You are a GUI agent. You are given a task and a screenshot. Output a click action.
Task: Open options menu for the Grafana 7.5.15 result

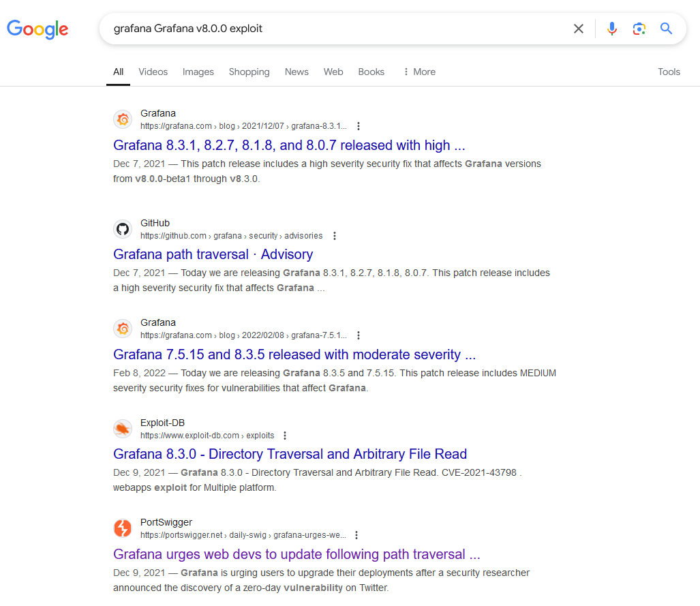click(359, 335)
